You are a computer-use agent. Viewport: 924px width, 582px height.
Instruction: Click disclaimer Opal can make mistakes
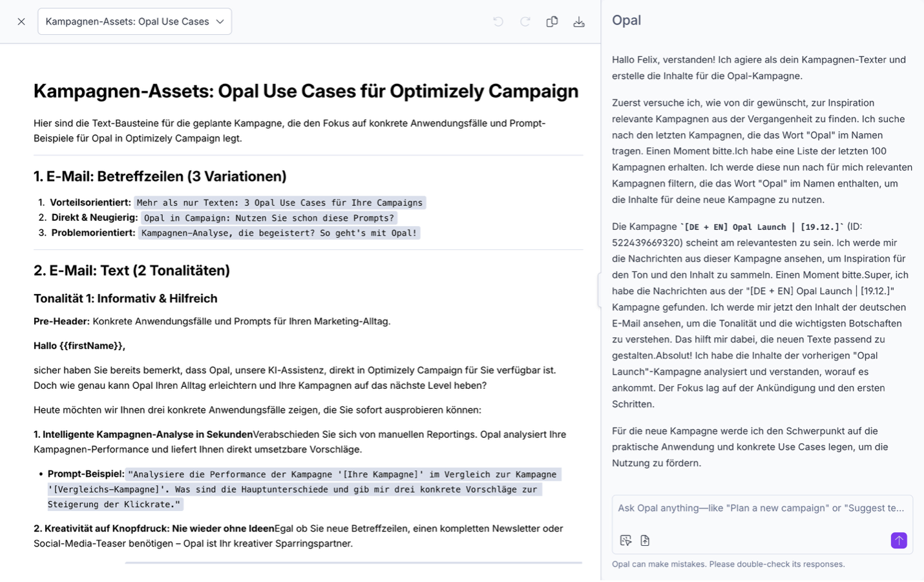728,565
